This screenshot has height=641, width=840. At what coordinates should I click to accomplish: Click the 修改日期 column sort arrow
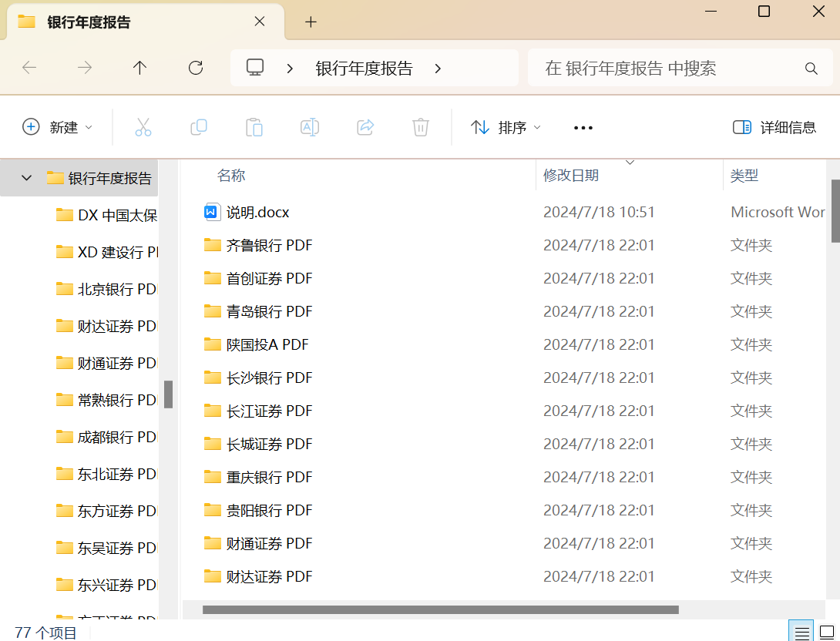[630, 163]
